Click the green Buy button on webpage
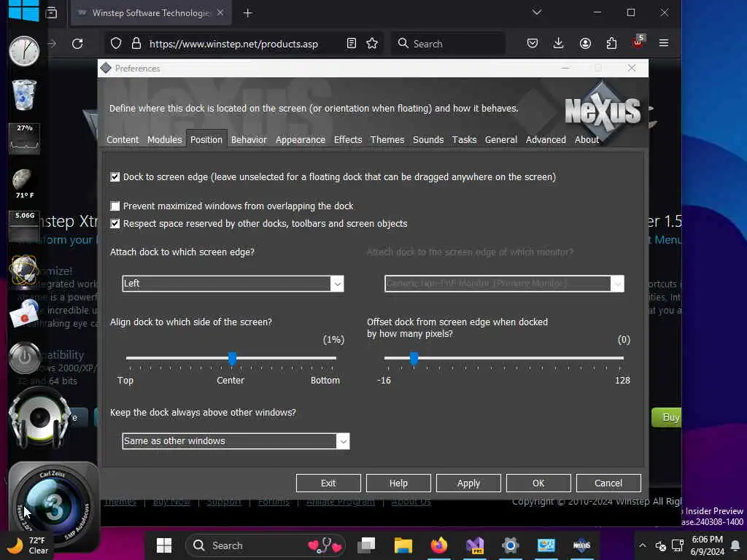747x560 pixels. pyautogui.click(x=667, y=418)
